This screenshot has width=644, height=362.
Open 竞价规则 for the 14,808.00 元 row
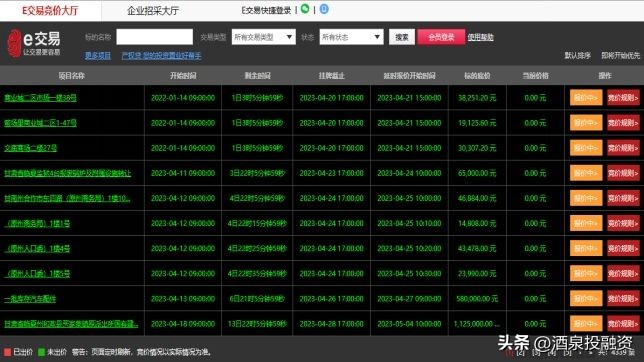tap(623, 223)
